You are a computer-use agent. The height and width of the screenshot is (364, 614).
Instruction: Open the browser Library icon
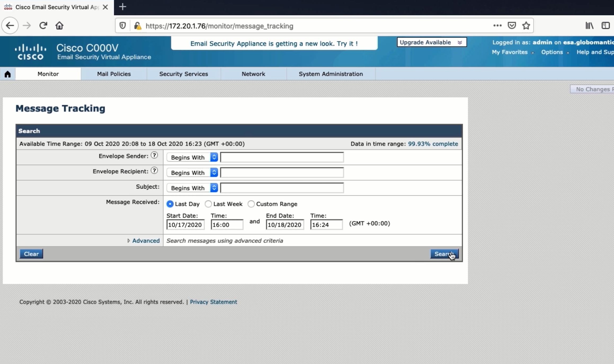coord(589,26)
